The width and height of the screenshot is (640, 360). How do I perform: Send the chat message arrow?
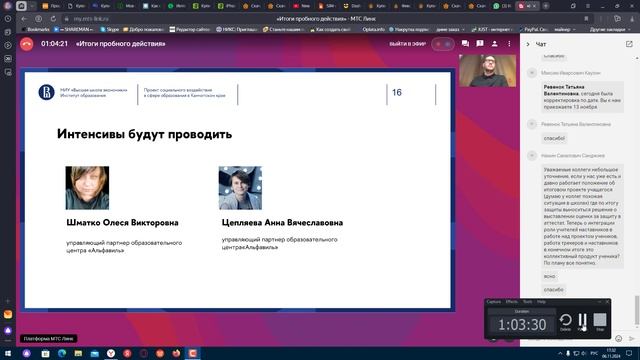(631, 338)
